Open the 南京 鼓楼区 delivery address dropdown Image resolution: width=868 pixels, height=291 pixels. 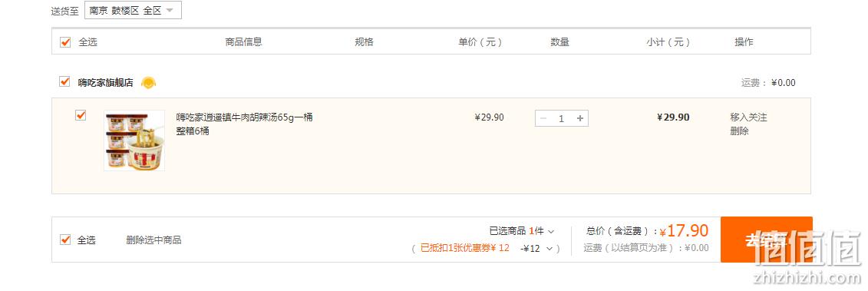pos(133,11)
